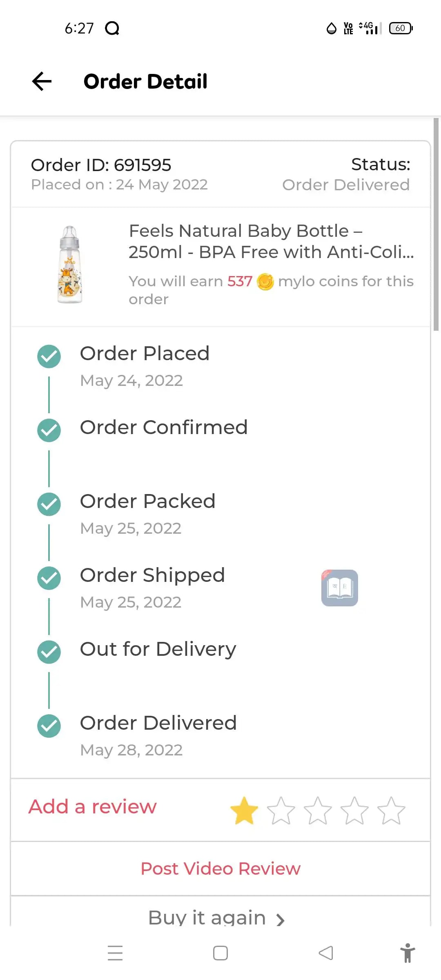Tap the filled first rating star
This screenshot has height=980, width=441.
[x=244, y=811]
